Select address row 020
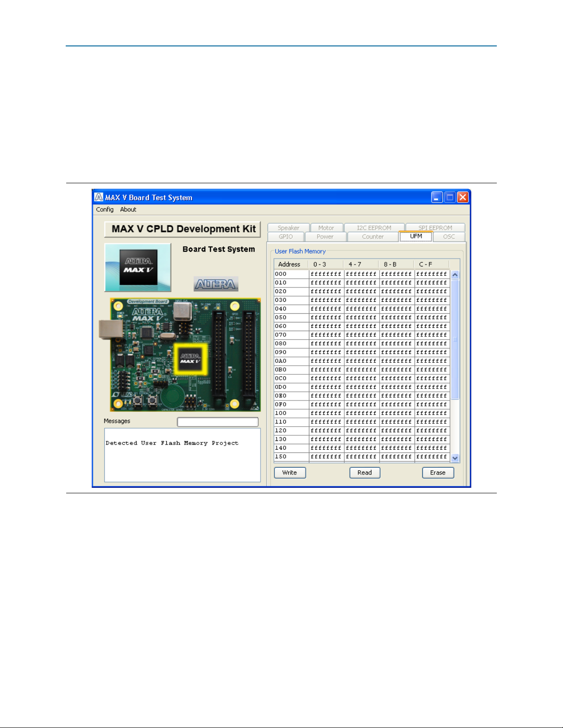The height and width of the screenshot is (728, 563). (x=362, y=292)
